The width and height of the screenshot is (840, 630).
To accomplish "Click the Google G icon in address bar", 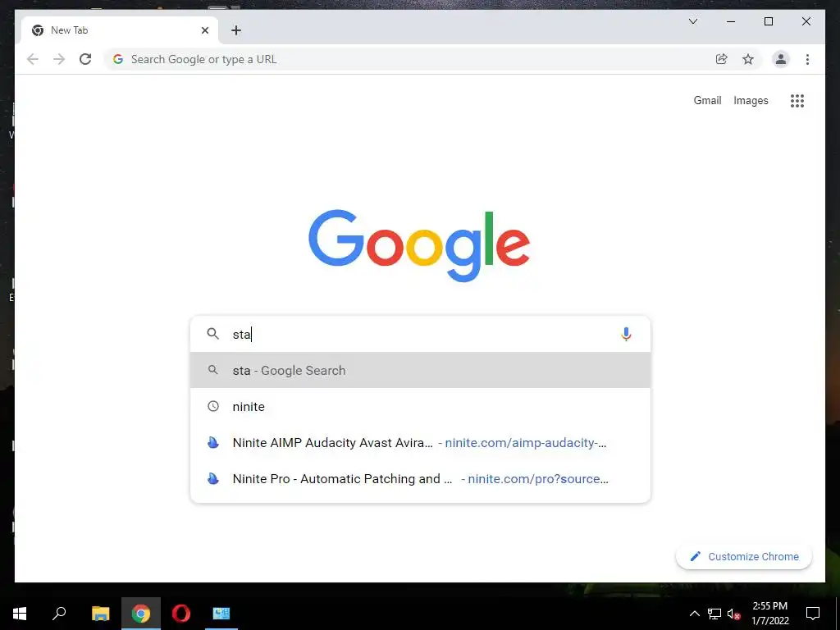I will tap(118, 59).
